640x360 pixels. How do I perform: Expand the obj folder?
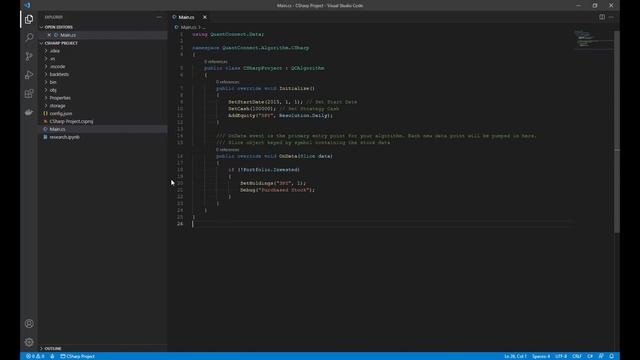click(x=53, y=90)
